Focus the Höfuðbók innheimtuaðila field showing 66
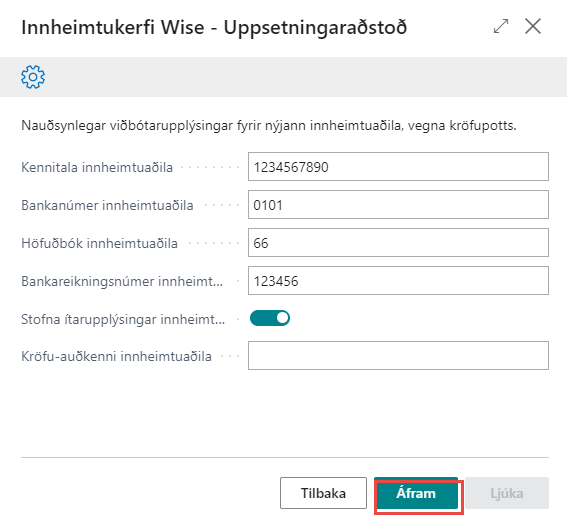This screenshot has width=567, height=517. tap(398, 243)
